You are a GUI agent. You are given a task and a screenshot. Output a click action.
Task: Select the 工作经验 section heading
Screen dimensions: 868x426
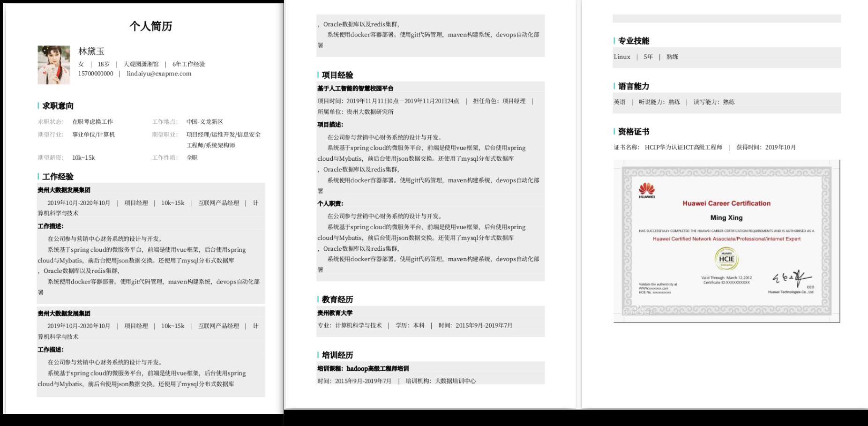click(x=58, y=177)
